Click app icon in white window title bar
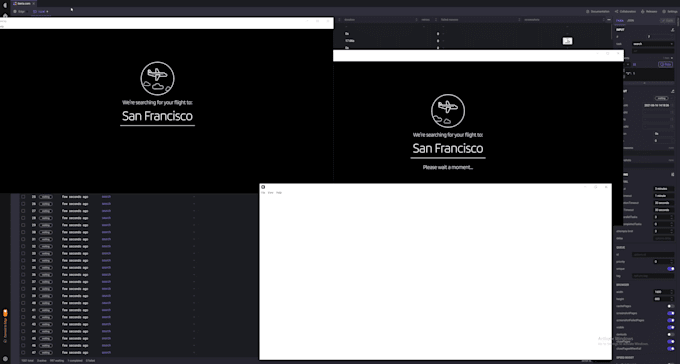680x364 pixels. pyautogui.click(x=263, y=187)
